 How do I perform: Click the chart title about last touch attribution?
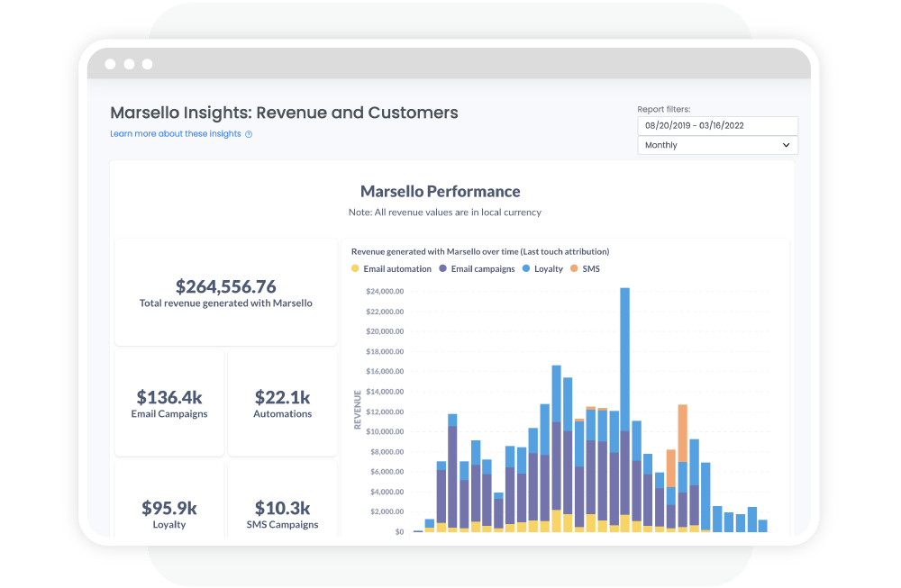480,251
